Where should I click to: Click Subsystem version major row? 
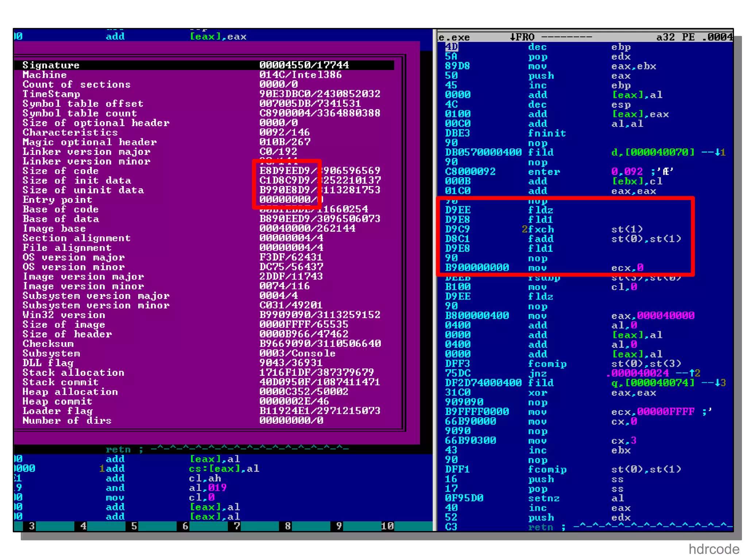pyautogui.click(x=204, y=296)
